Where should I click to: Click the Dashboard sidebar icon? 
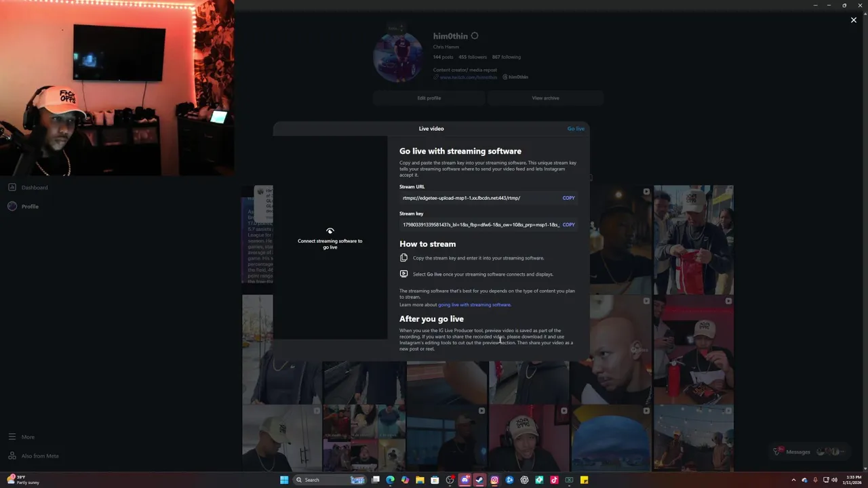(x=12, y=187)
